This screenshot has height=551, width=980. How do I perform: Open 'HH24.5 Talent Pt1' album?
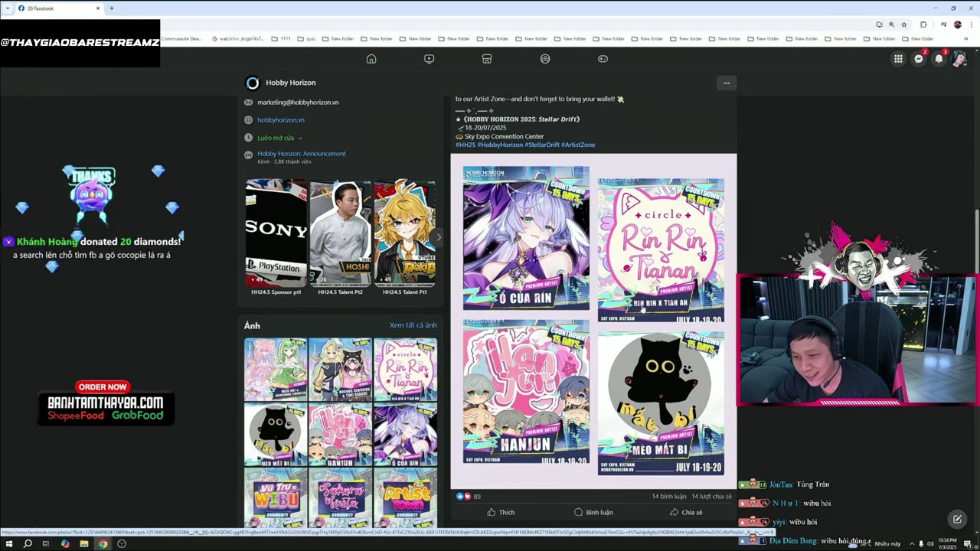pos(405,237)
